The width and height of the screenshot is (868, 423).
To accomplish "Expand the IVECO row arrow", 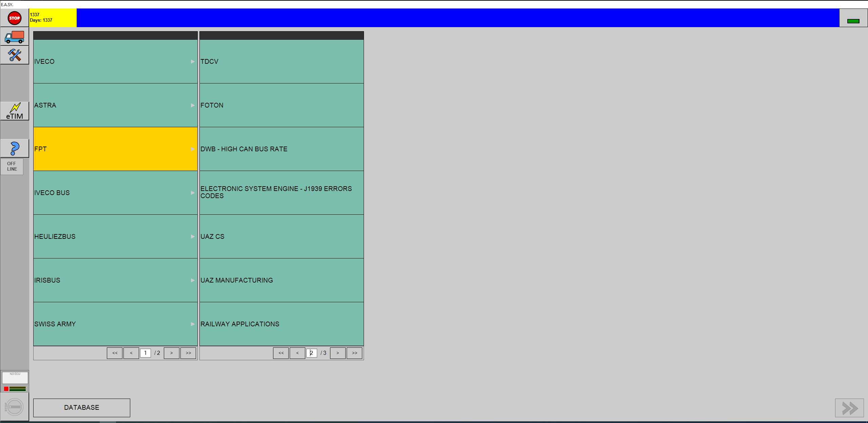I will tap(193, 61).
